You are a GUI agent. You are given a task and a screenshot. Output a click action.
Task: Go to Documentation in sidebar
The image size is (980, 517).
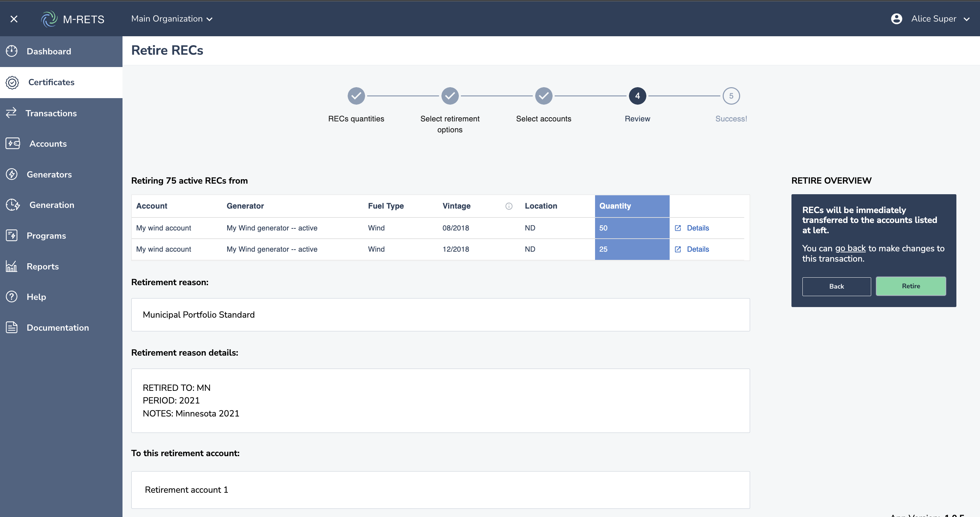(57, 327)
